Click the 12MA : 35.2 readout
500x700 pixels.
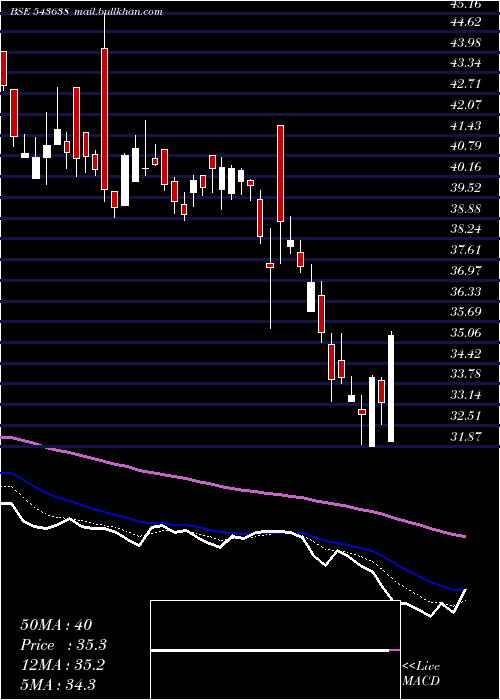[62, 665]
